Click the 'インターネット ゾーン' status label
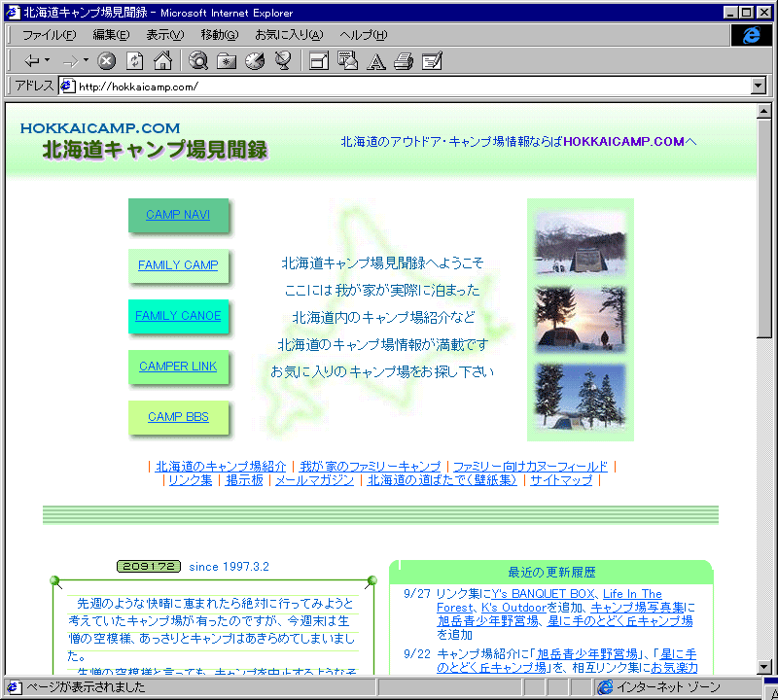778x700 pixels. point(668,687)
